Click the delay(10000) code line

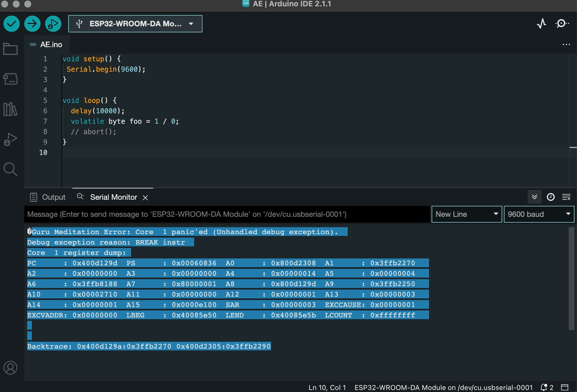pos(98,111)
